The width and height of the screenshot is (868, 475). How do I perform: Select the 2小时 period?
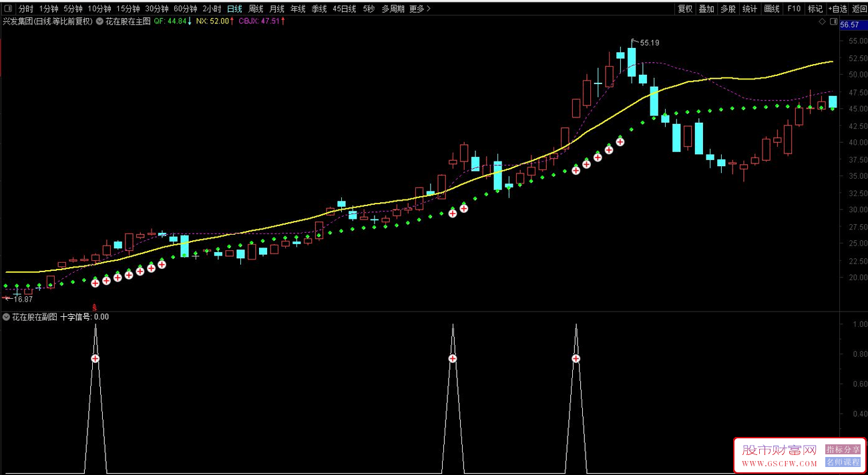[x=212, y=9]
